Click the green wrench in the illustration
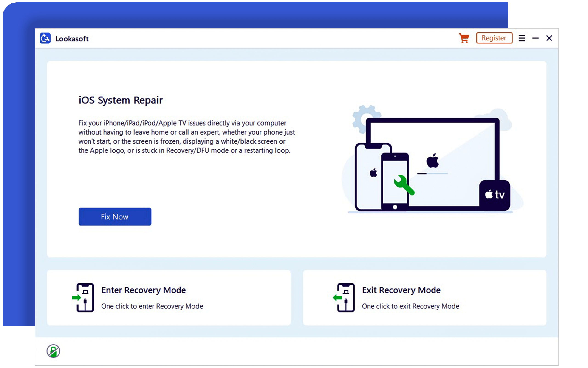Screen dimensions: 588x368 [x=404, y=185]
